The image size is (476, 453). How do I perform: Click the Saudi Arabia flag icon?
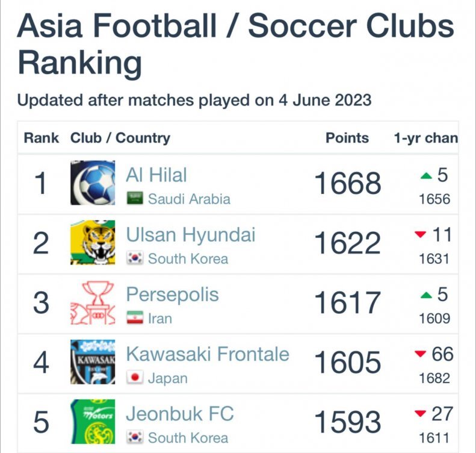coord(135,198)
